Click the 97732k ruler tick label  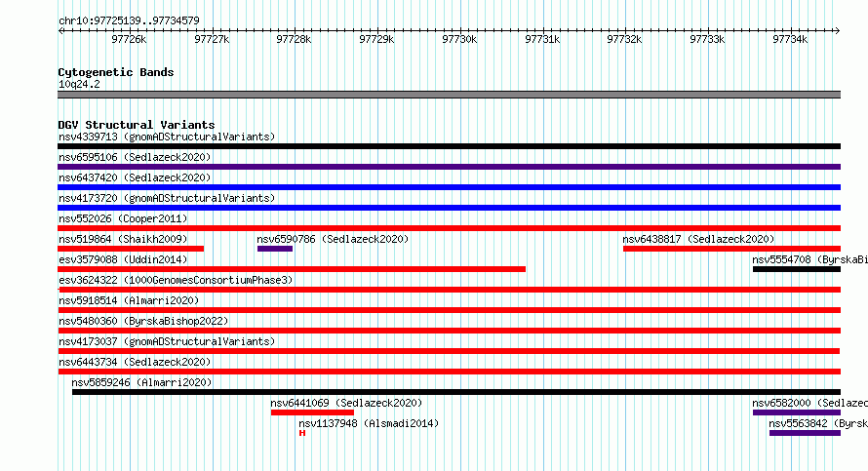624,39
